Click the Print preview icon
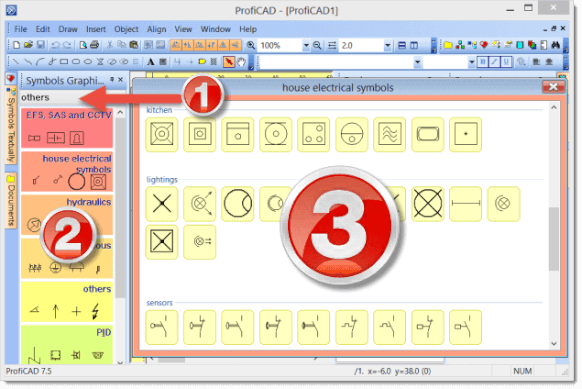The width and height of the screenshot is (582, 389). 83,45
